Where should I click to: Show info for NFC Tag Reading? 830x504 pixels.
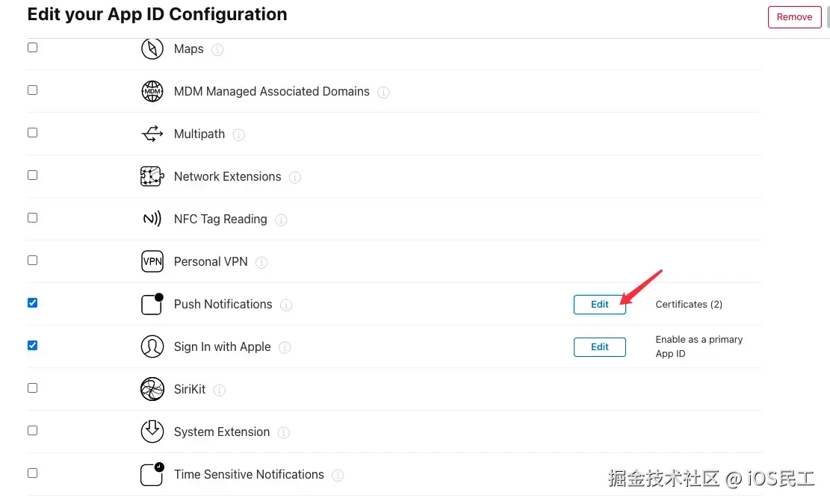pos(281,220)
